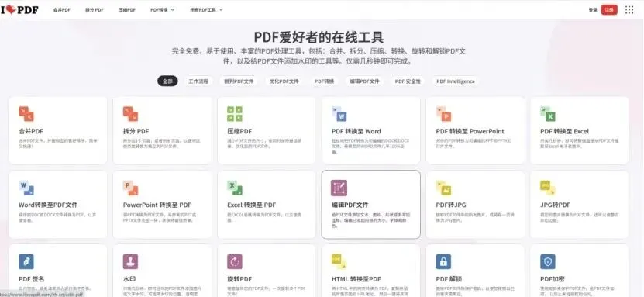Open the 拆分 PDF card title
The width and height of the screenshot is (644, 297).
coord(136,132)
